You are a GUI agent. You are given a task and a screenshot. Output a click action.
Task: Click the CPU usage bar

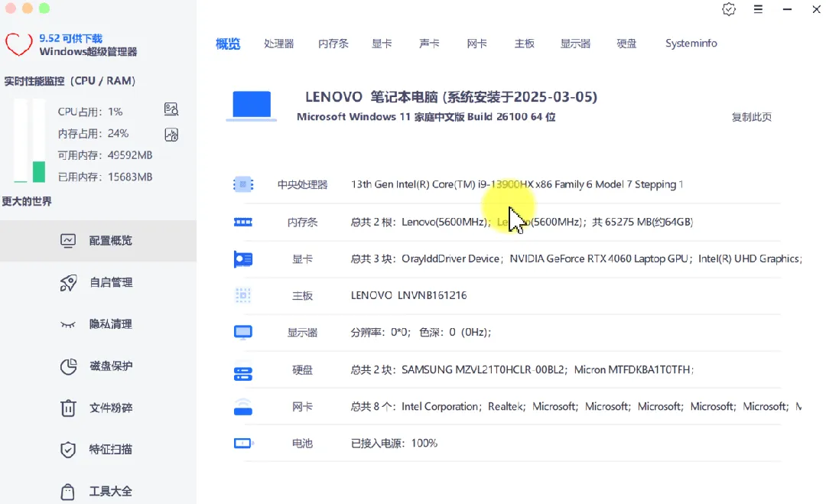pos(21,141)
